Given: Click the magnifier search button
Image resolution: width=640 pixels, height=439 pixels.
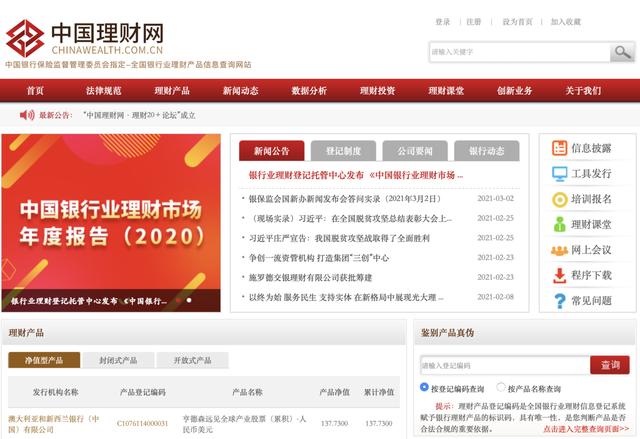Looking at the screenshot, I should point(622,52).
